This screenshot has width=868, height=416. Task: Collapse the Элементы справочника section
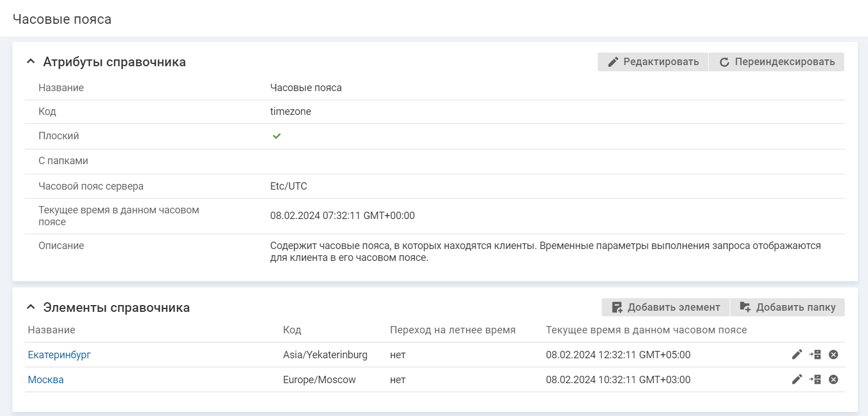tap(31, 308)
